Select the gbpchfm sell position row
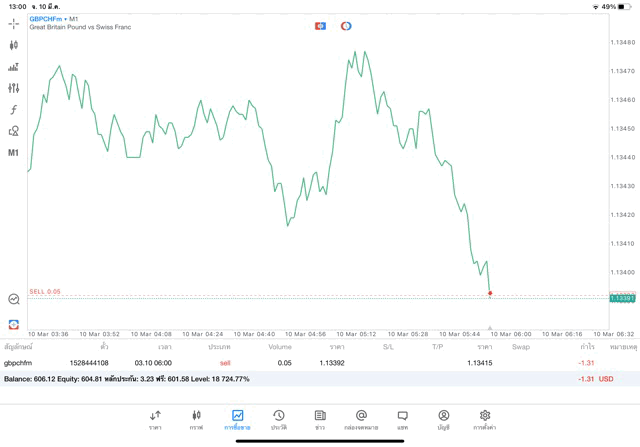640x447 pixels. 300,363
